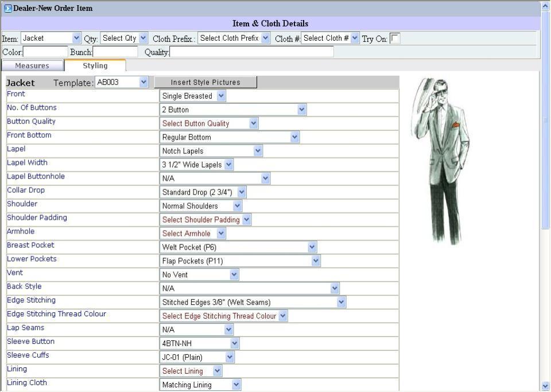Open the No. Of Buttons dropdown
This screenshot has width=551, height=392.
point(233,110)
